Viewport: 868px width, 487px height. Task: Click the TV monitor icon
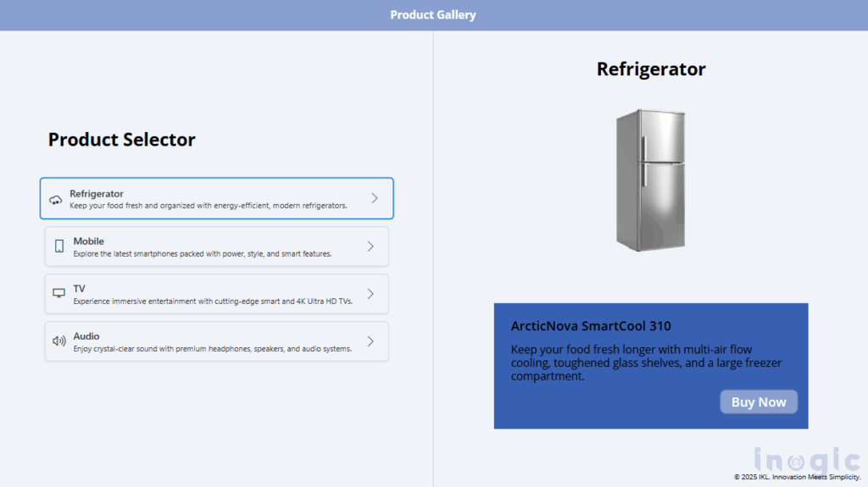pos(59,294)
